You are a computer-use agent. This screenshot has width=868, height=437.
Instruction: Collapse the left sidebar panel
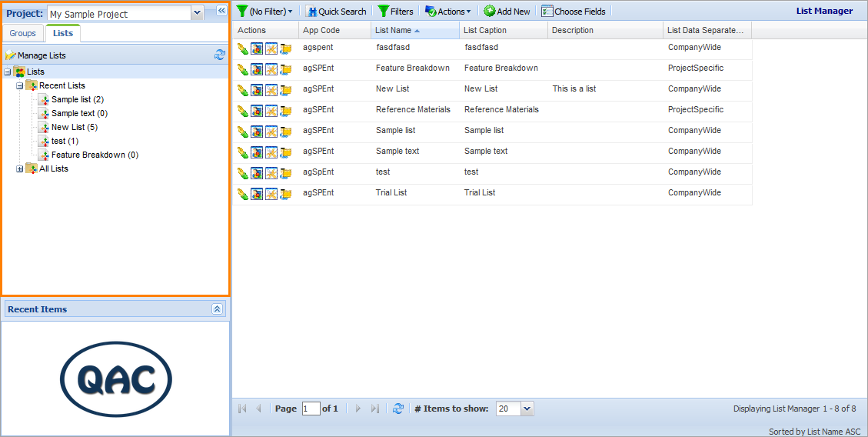click(x=221, y=10)
